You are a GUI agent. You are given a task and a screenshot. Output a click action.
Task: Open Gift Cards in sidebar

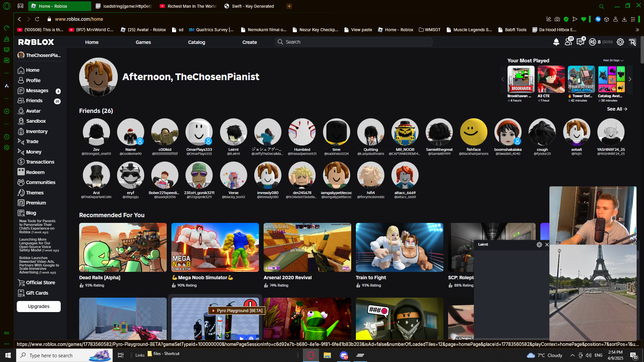click(37, 293)
